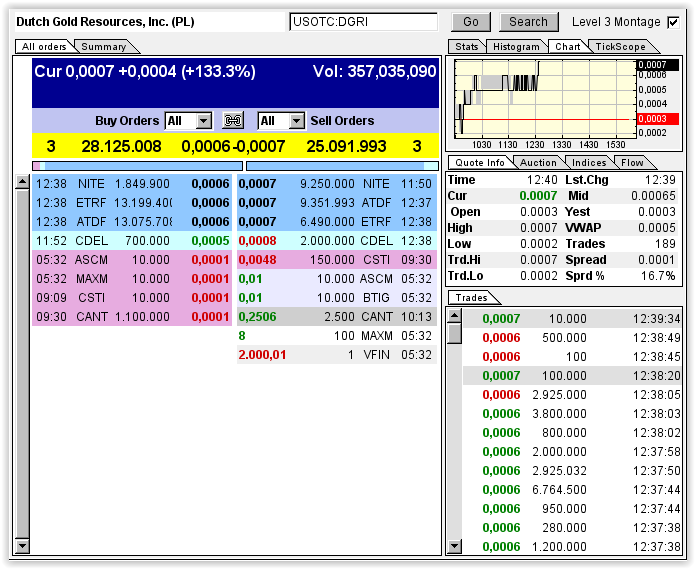This screenshot has width=695, height=569.
Task: Click the black 0,0007 chart price label
Action: 658,65
